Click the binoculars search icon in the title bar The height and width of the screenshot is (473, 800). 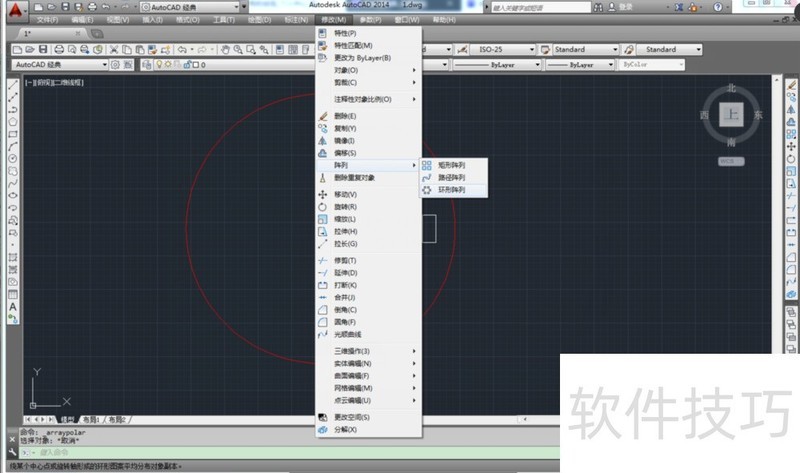tap(598, 7)
